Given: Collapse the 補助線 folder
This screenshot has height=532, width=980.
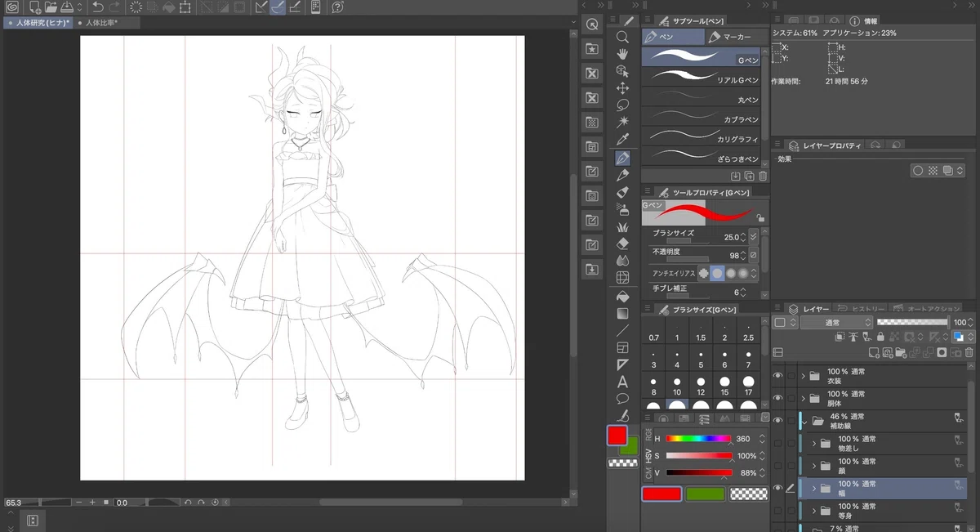Looking at the screenshot, I should [804, 421].
